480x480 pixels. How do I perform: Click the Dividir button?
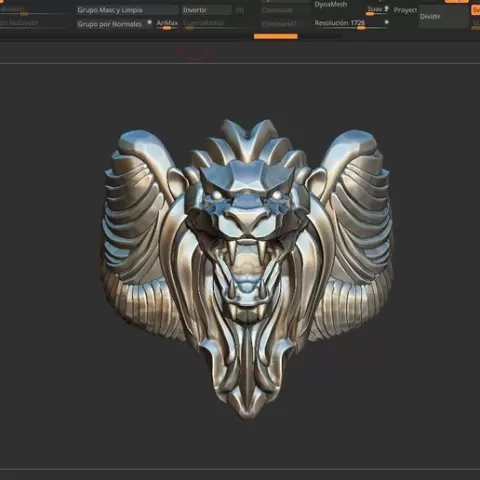[444, 16]
